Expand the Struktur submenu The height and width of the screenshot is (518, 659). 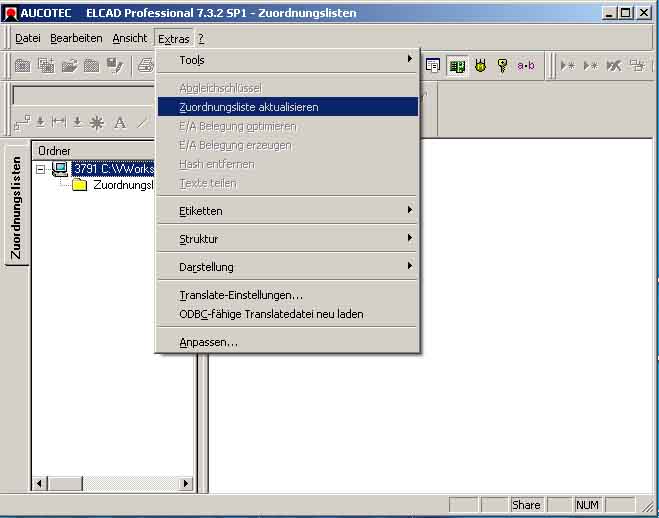click(288, 239)
